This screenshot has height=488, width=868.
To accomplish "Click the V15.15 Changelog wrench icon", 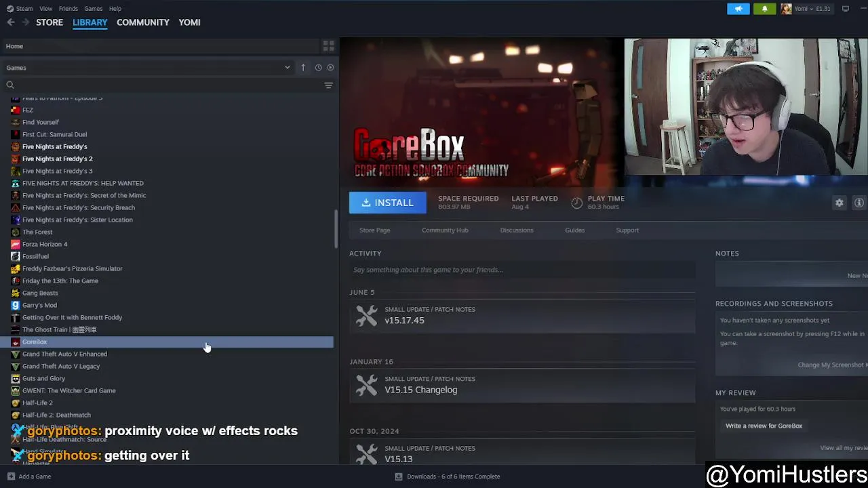I will click(366, 385).
